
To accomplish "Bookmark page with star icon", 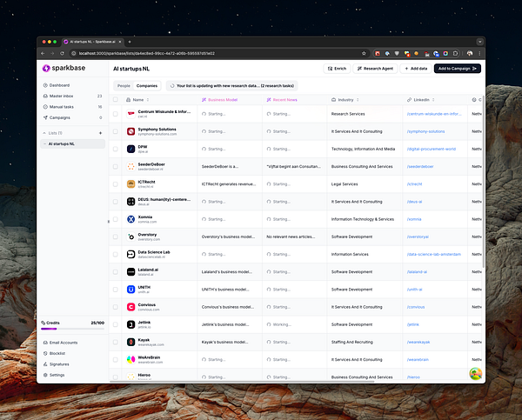I will click(364, 53).
